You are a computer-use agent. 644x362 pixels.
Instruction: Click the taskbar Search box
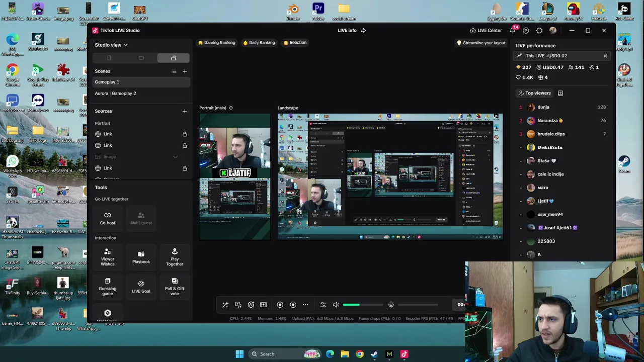click(285, 354)
